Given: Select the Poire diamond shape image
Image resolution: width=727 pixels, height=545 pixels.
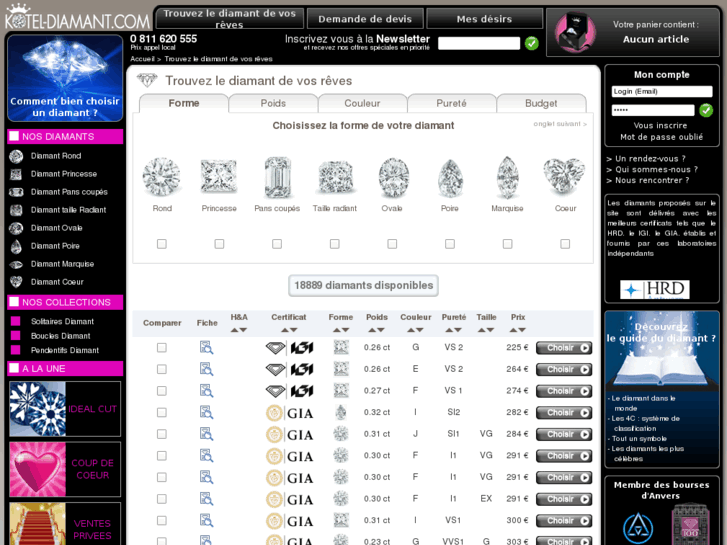Looking at the screenshot, I should point(450,178).
